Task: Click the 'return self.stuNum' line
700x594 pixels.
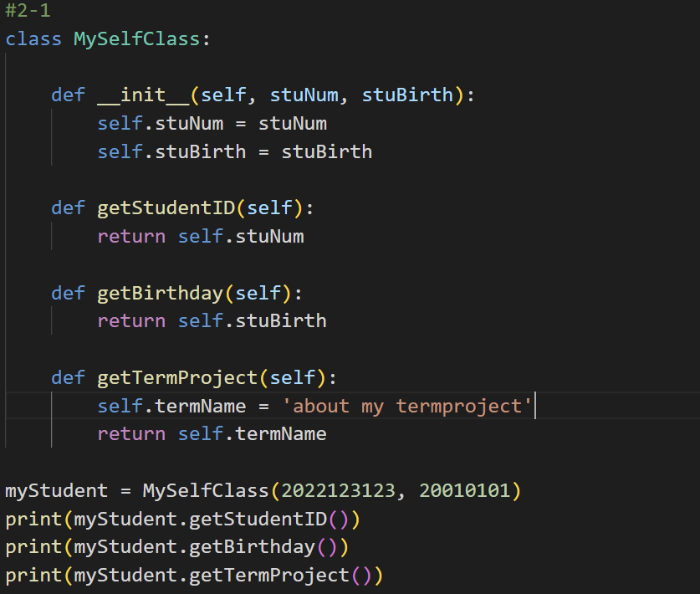Action: tap(201, 237)
